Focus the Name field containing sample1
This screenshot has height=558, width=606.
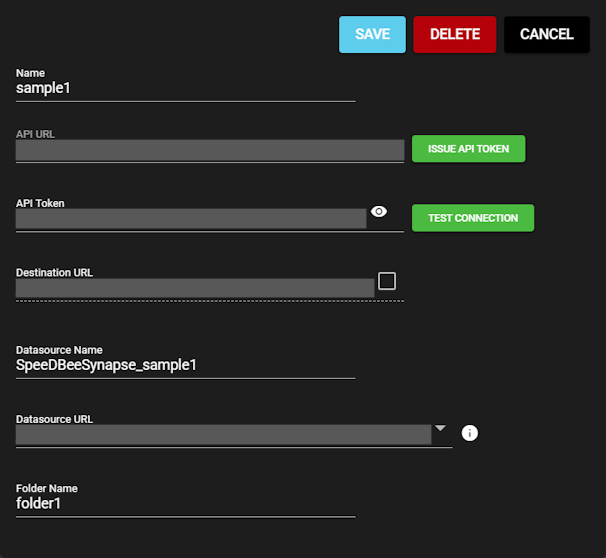coord(185,88)
